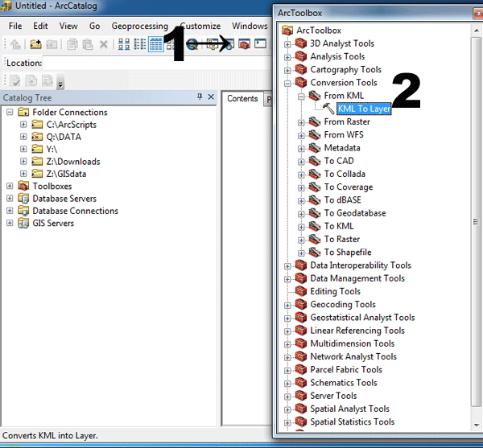
Task: Toggle auto-hide pin on Catalog Tree
Action: click(x=200, y=97)
